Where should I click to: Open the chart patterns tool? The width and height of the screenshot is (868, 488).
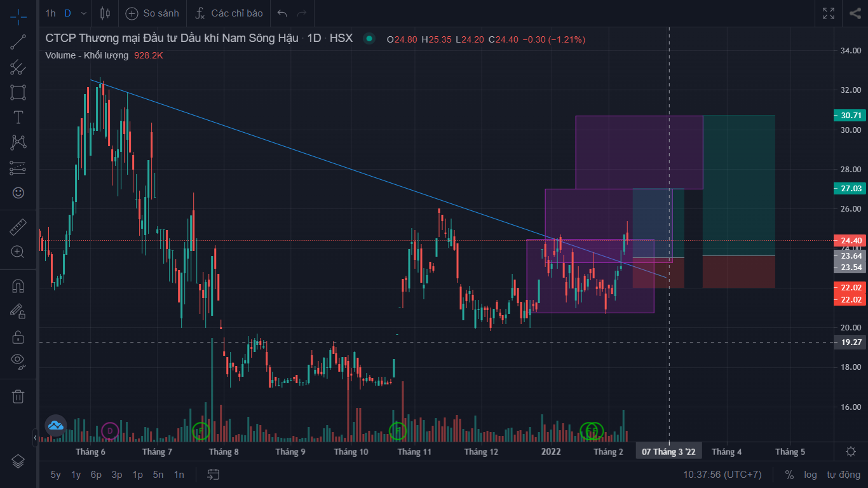pyautogui.click(x=18, y=142)
